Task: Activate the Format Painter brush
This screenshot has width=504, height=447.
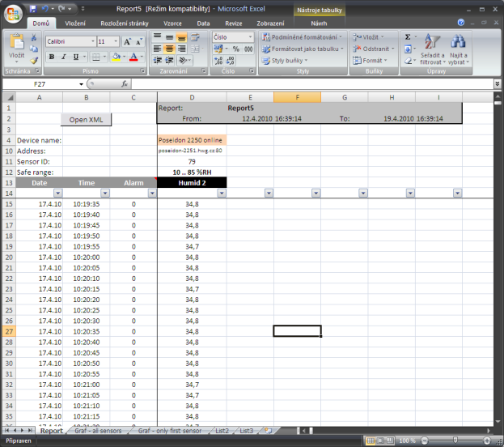Action: click(34, 60)
